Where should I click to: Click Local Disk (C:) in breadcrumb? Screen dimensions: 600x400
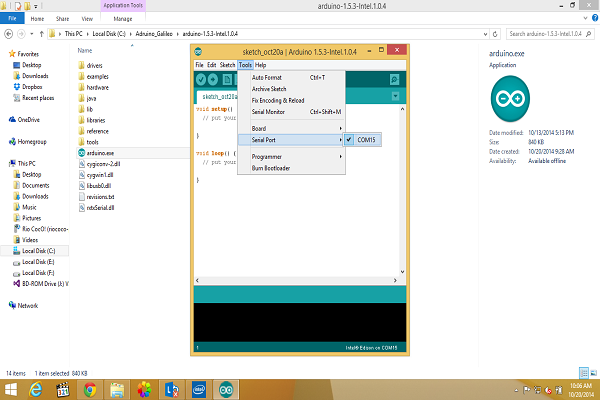(109, 34)
